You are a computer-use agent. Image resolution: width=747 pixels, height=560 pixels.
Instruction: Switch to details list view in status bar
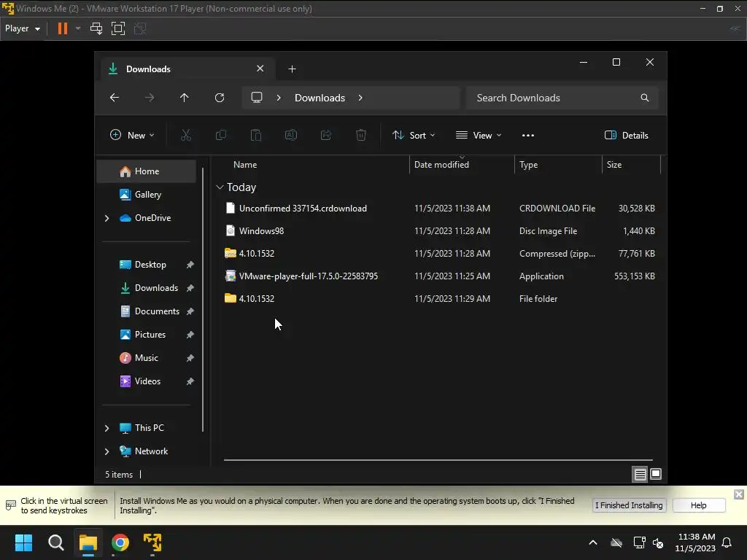(640, 474)
